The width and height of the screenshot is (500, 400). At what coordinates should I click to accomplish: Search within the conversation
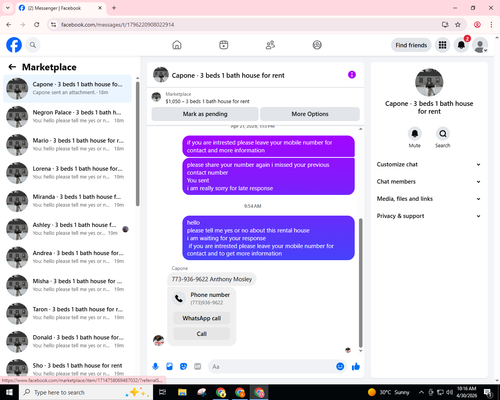(443, 134)
